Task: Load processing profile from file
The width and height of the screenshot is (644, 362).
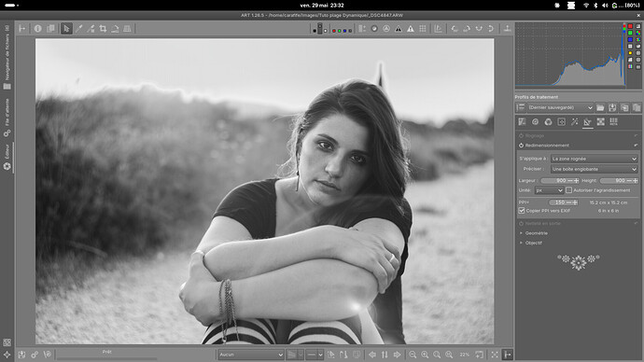Action: pos(600,107)
